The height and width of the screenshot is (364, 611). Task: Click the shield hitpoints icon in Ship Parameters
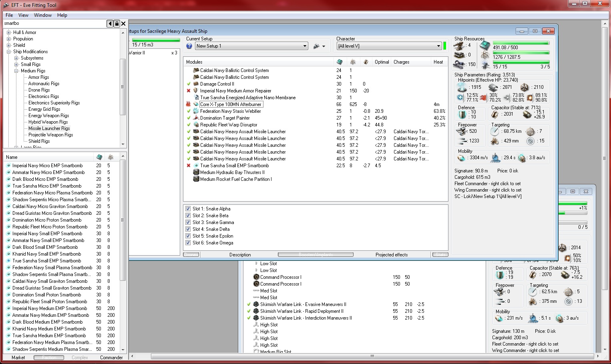(x=462, y=87)
